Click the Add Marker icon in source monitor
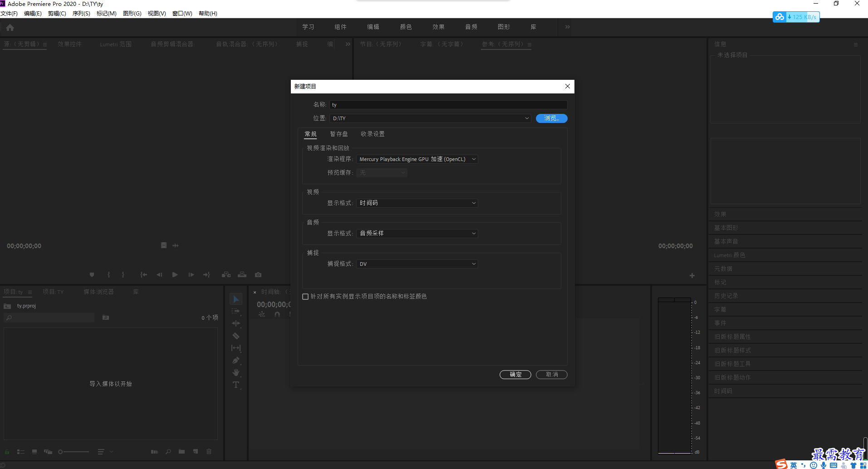 pos(92,275)
